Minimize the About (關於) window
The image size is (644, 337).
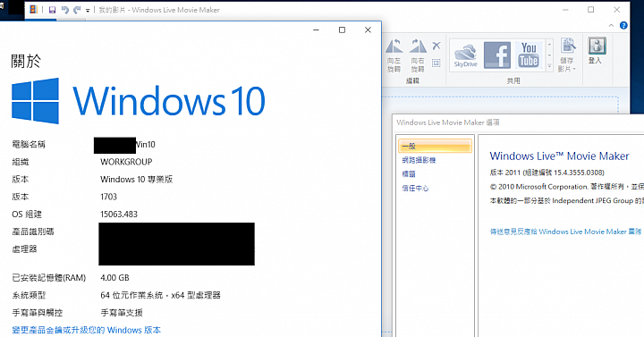tap(316, 30)
